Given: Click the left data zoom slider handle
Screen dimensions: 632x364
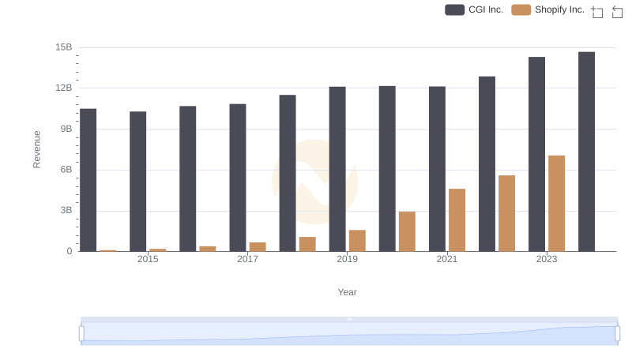Looking at the screenshot, I should pyautogui.click(x=81, y=334).
